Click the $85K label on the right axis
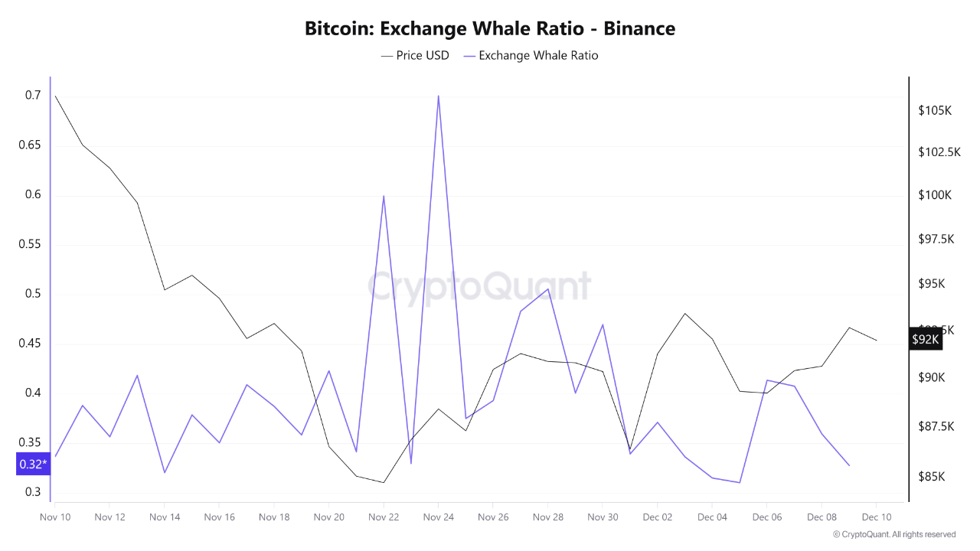Image resolution: width=980 pixels, height=551 pixels. coord(932,477)
